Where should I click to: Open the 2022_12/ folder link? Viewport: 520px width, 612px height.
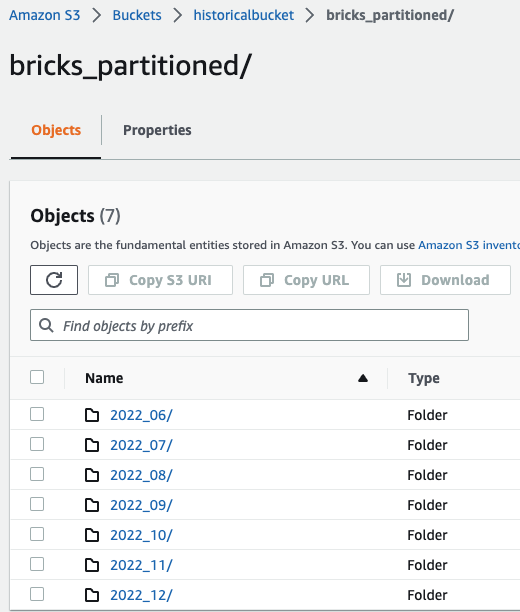pyautogui.click(x=141, y=595)
